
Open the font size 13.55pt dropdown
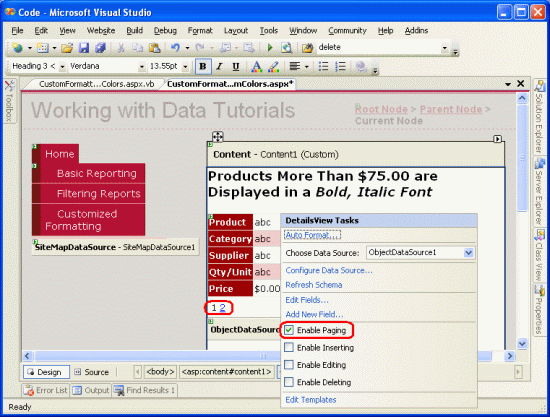(x=186, y=66)
